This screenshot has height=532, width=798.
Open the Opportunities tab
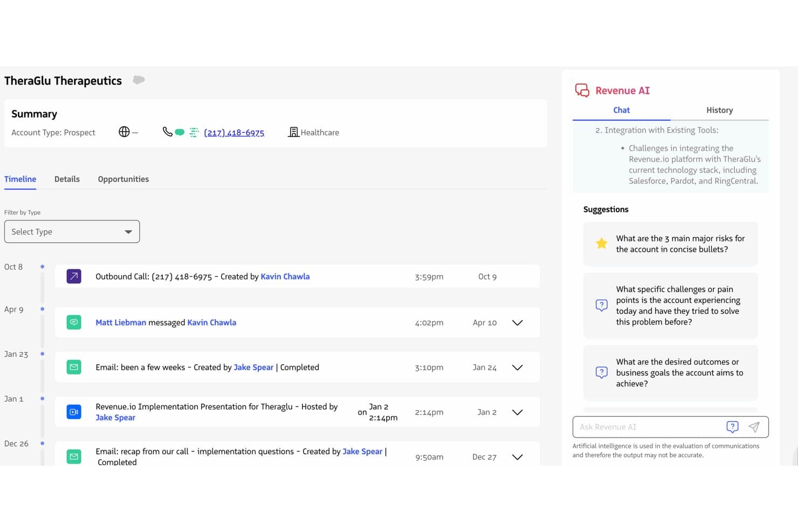point(123,179)
